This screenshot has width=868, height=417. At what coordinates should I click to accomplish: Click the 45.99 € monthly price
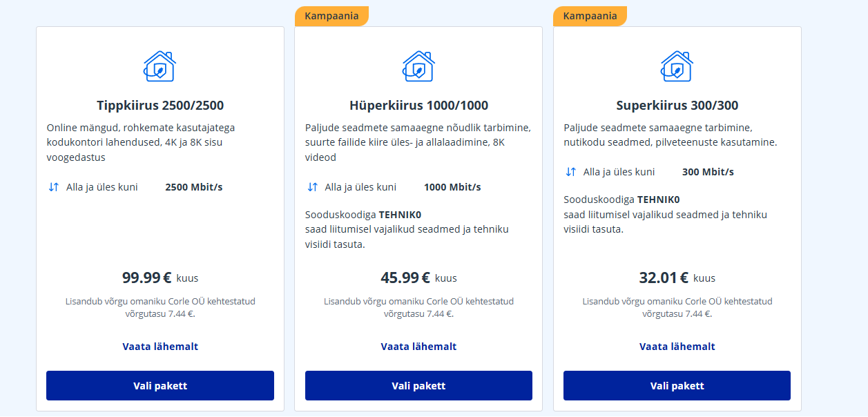tap(405, 278)
